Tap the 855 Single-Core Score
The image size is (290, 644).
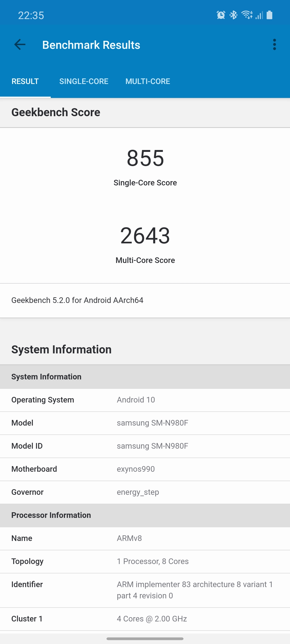pos(145,158)
